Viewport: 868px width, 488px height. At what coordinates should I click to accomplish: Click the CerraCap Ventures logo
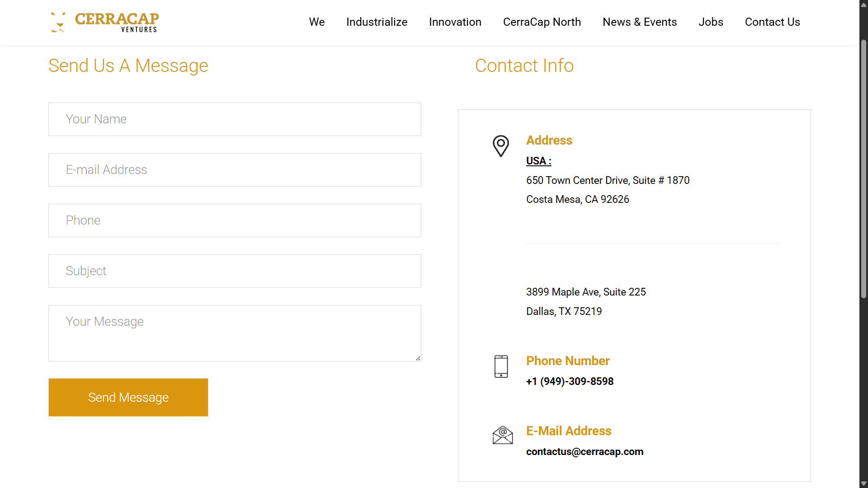coord(104,22)
